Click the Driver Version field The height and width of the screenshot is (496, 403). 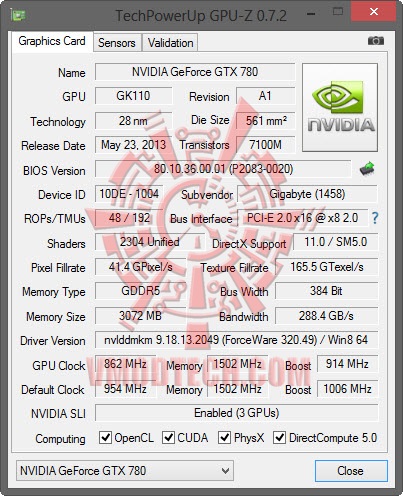(x=236, y=340)
